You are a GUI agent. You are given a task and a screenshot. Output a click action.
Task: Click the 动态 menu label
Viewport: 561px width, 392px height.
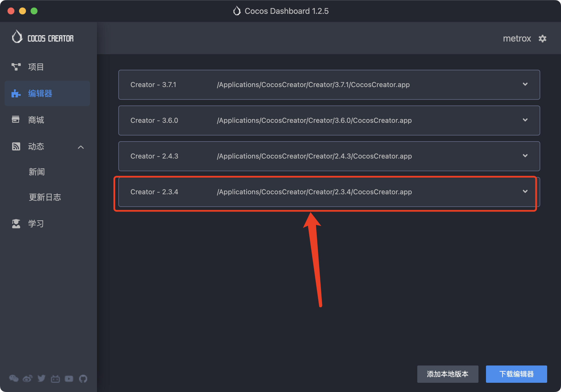pos(36,146)
